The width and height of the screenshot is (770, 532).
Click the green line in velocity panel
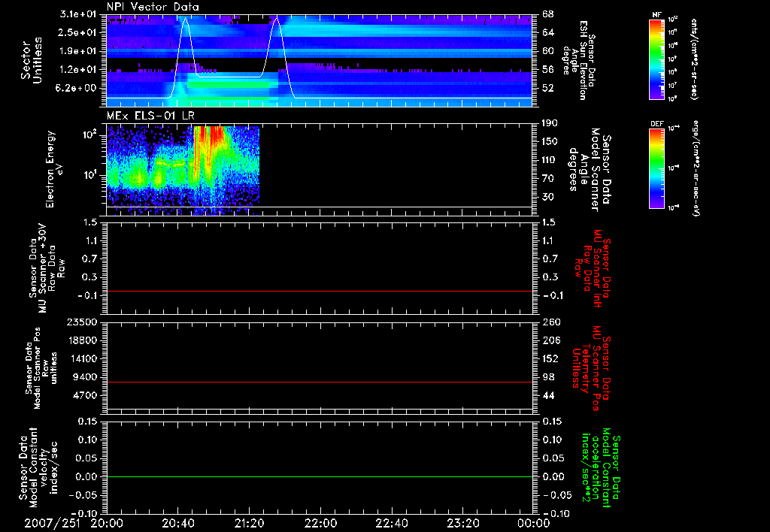pyautogui.click(x=320, y=476)
